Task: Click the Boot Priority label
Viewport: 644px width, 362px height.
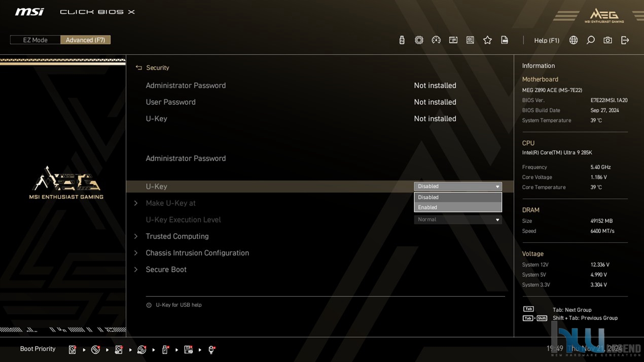Action: pyautogui.click(x=38, y=349)
